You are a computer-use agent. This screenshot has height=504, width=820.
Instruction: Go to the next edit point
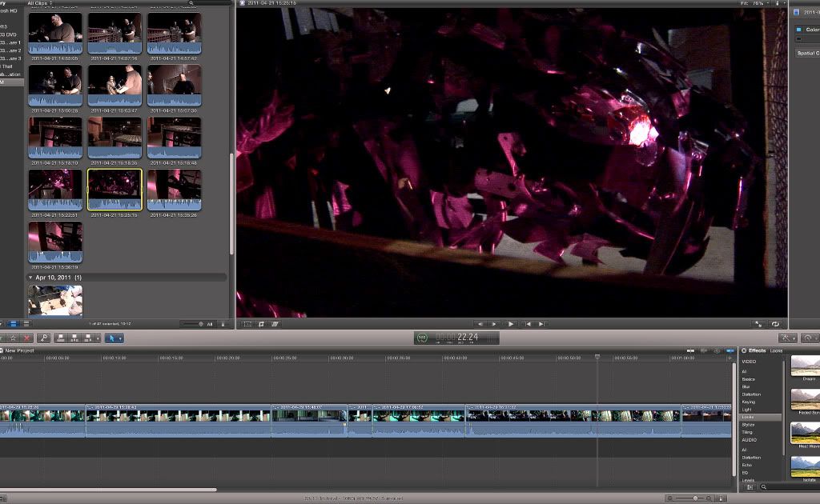tap(541, 324)
